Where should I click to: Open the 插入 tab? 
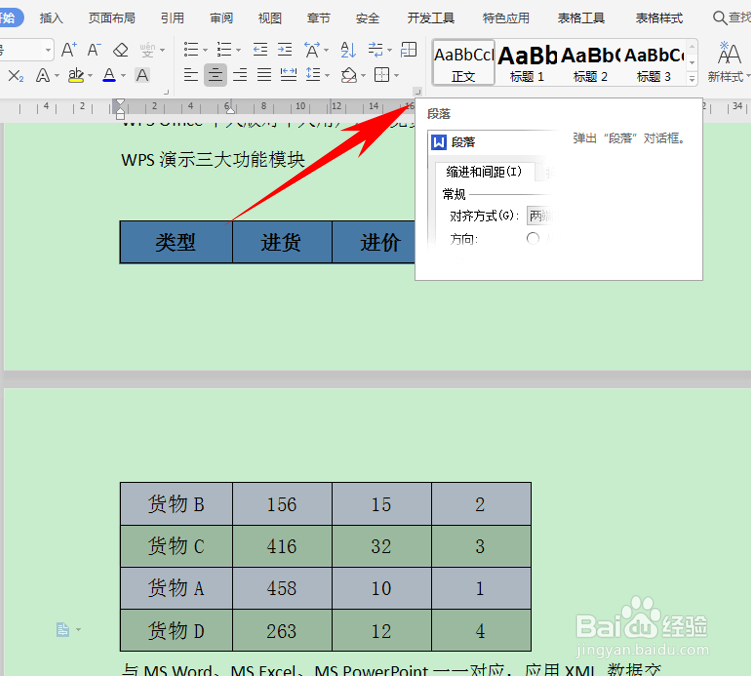(x=51, y=18)
